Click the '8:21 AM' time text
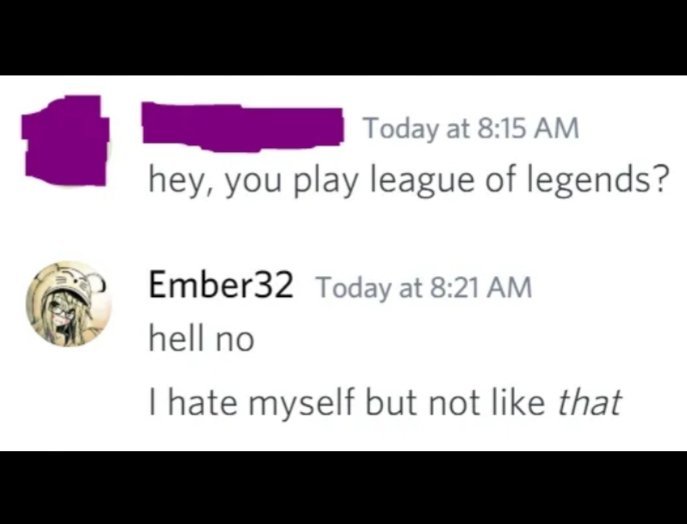 pos(480,288)
